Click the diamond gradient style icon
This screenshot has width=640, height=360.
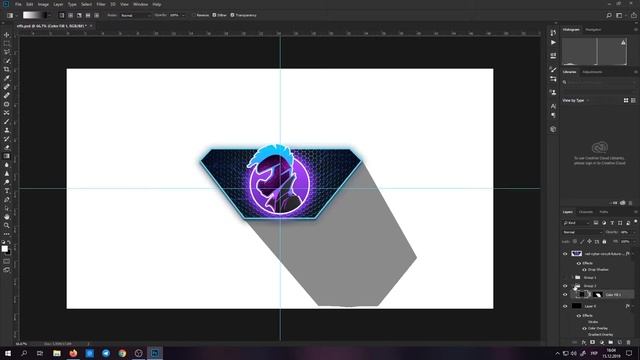point(97,15)
